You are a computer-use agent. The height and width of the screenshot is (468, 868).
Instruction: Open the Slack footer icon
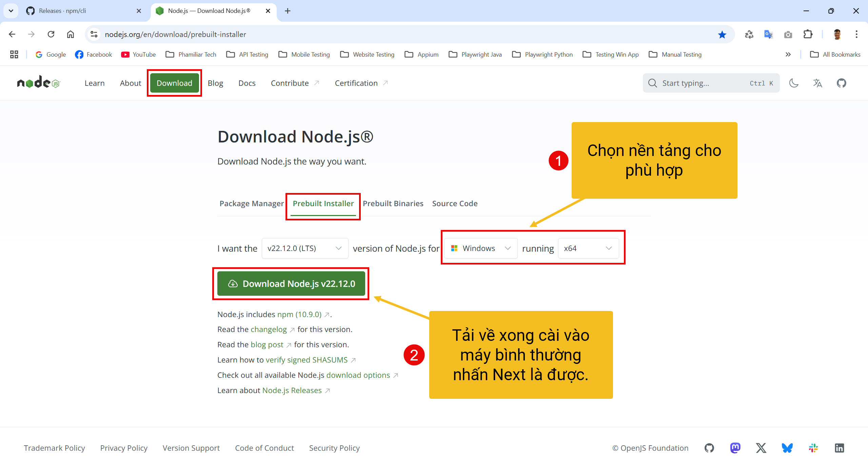click(x=813, y=448)
